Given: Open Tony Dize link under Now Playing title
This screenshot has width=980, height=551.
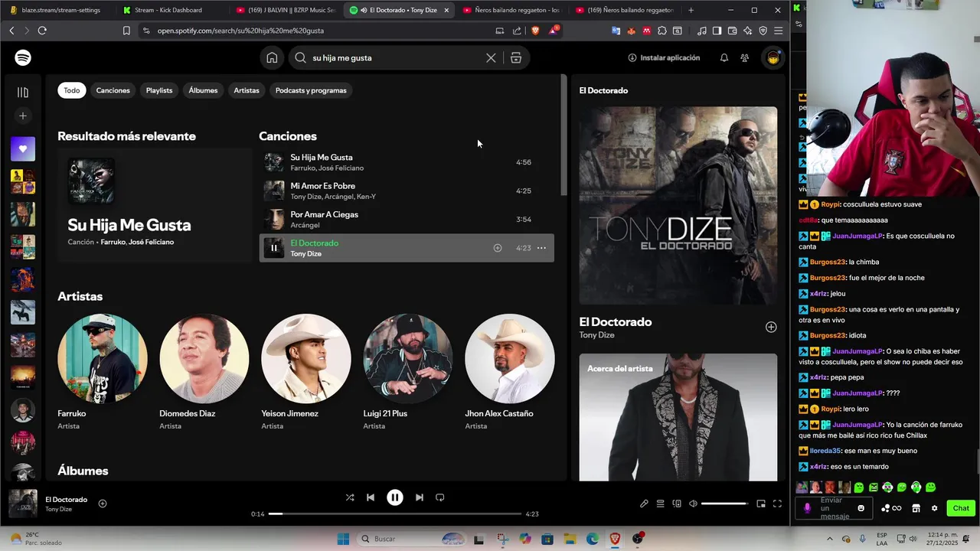Looking at the screenshot, I should coord(596,335).
